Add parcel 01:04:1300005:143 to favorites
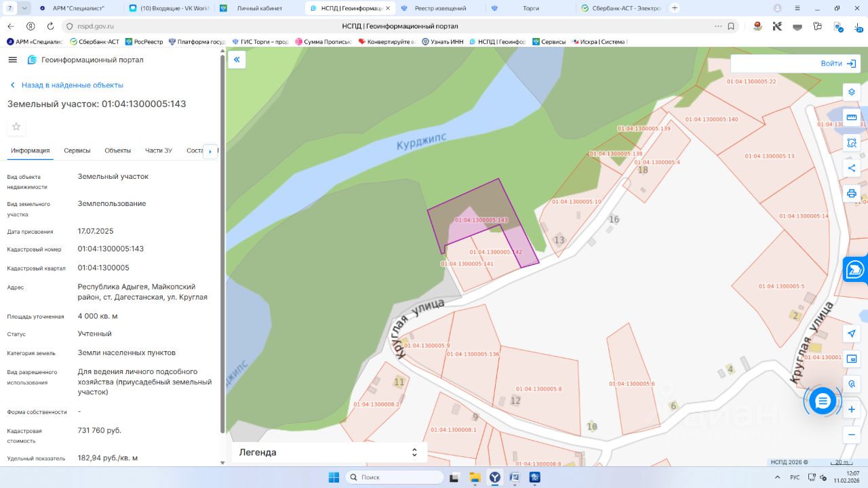This screenshot has width=868, height=488. (16, 127)
